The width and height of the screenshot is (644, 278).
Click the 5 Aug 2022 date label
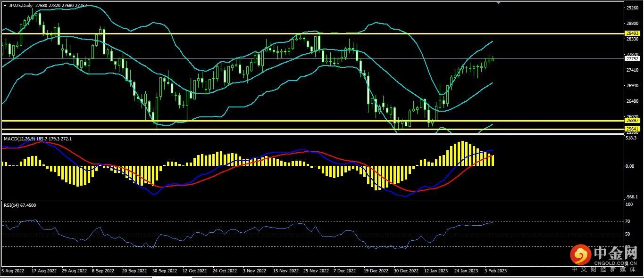tap(13, 271)
